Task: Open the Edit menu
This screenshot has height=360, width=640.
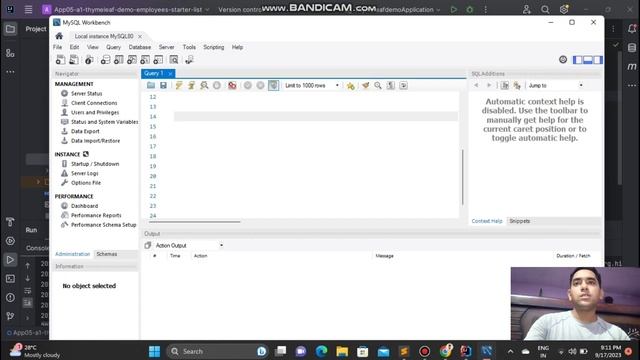Action: [x=74, y=47]
